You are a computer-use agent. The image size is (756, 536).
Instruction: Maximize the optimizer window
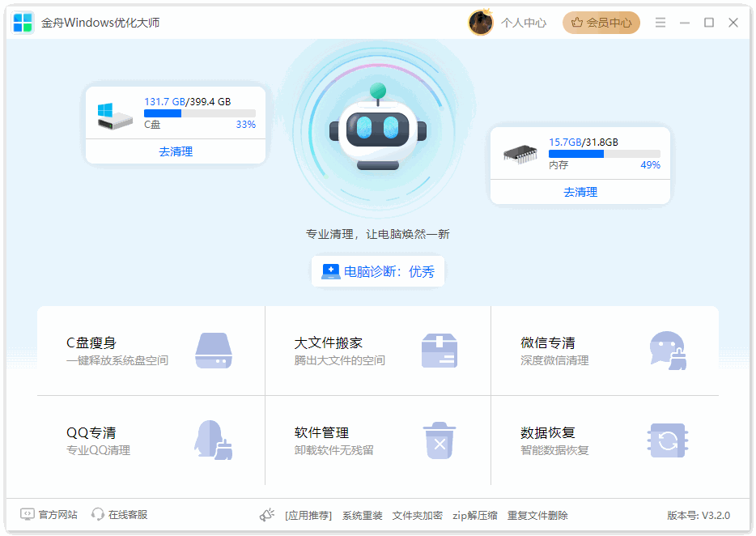(x=709, y=23)
